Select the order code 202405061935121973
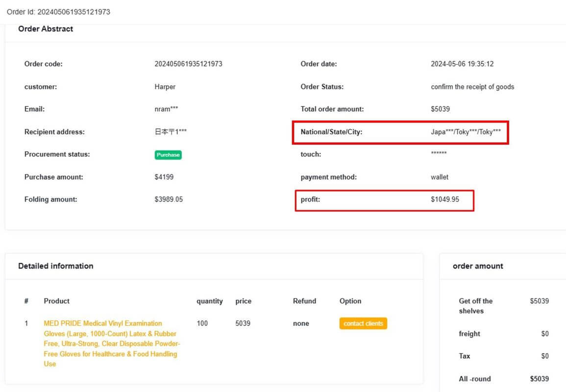Image resolution: width=566 pixels, height=392 pixels. [x=188, y=64]
